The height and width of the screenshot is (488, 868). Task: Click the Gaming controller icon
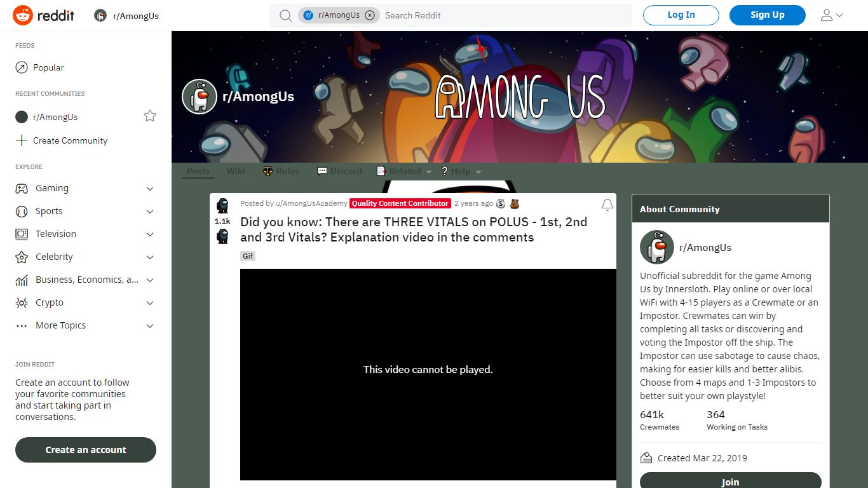click(x=22, y=188)
